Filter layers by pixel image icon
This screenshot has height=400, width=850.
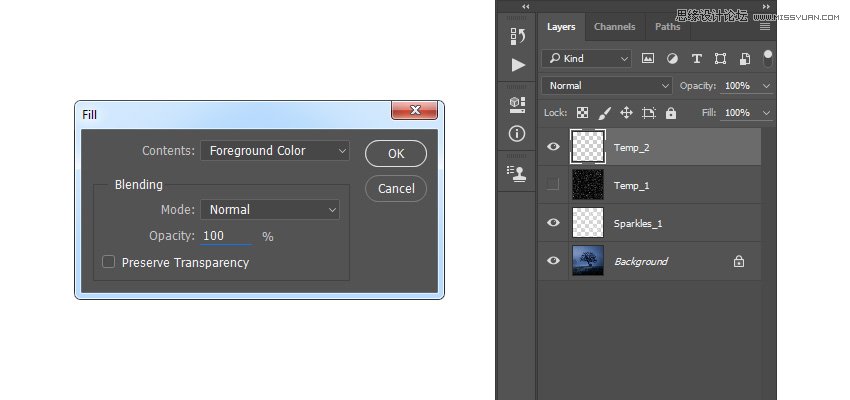(648, 59)
